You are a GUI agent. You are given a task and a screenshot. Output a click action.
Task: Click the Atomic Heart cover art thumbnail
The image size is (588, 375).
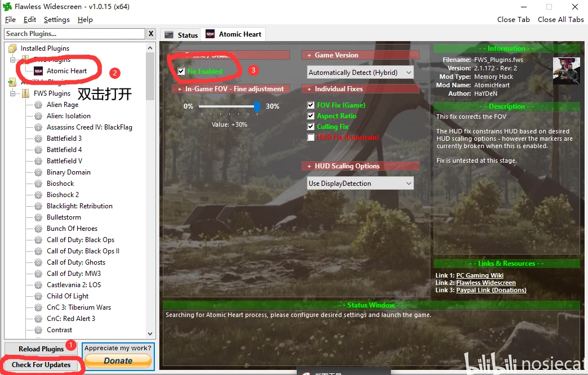point(566,71)
